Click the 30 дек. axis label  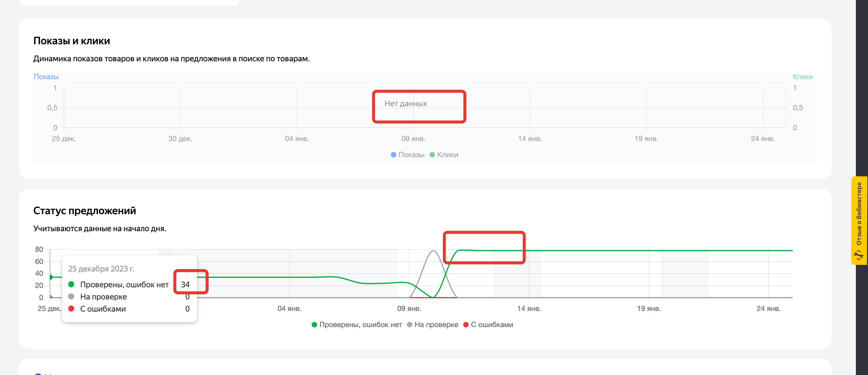point(180,139)
